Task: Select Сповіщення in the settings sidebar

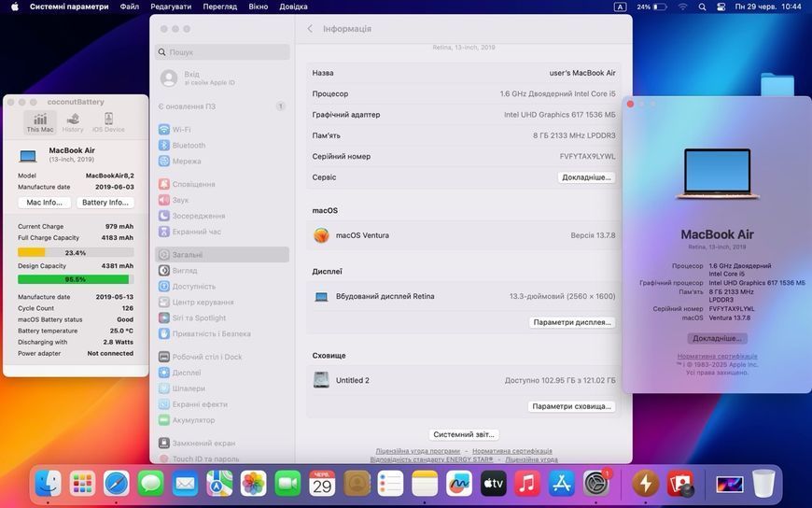Action: coord(222,184)
